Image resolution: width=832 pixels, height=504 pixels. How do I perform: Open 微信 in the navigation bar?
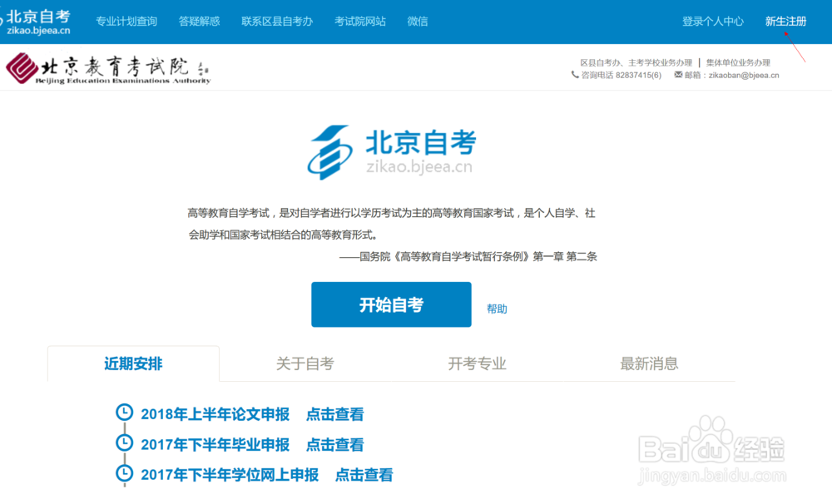coord(418,22)
